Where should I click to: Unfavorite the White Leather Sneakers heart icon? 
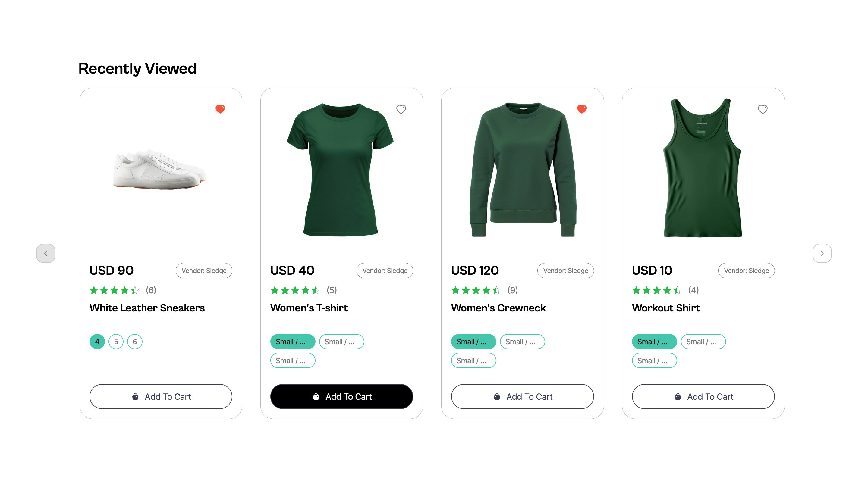220,109
